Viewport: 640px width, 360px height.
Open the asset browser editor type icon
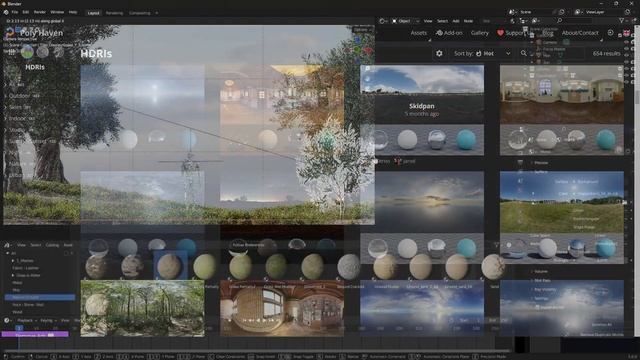pos(7,245)
